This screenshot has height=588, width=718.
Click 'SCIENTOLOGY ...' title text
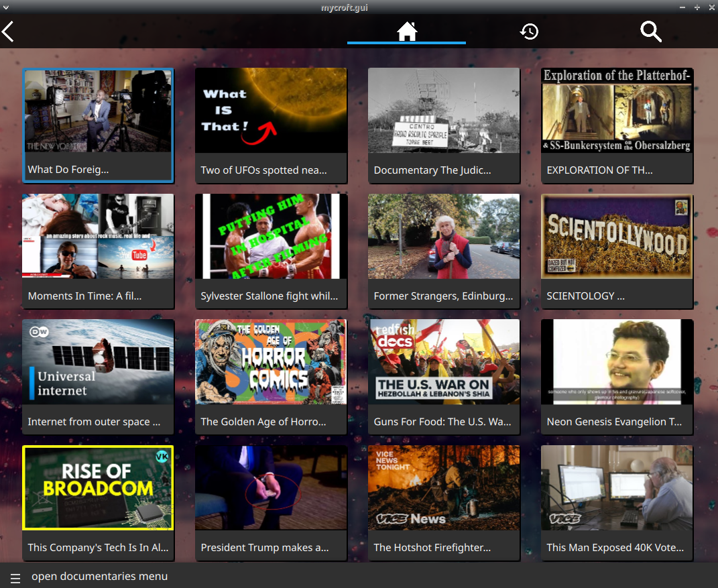586,296
